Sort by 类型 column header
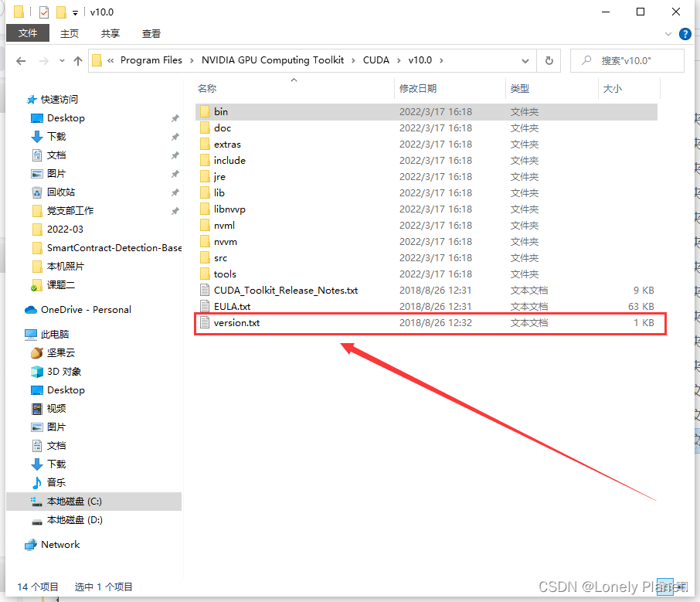 (552, 88)
